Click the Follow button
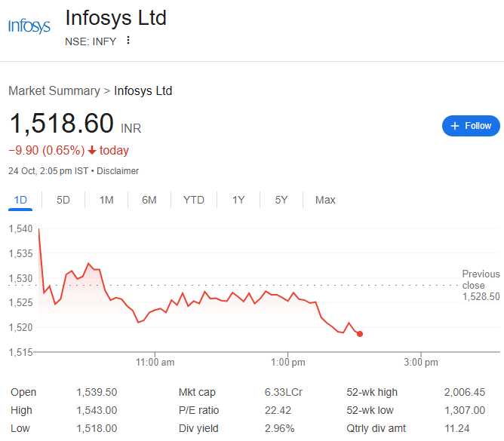504x441 pixels. point(471,126)
